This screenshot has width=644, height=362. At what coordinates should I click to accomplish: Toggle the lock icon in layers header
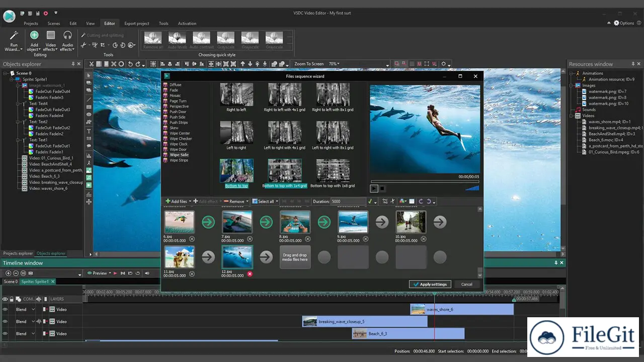[x=12, y=299]
